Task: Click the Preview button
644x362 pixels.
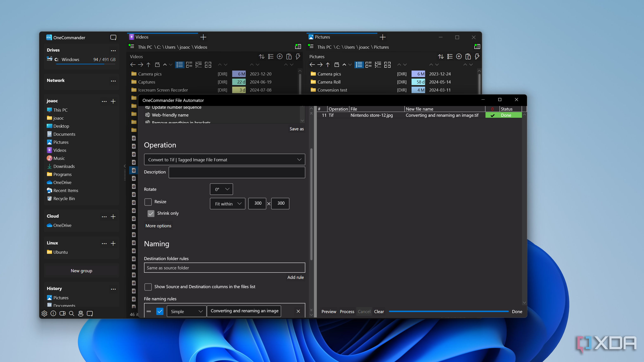Action: [329, 311]
